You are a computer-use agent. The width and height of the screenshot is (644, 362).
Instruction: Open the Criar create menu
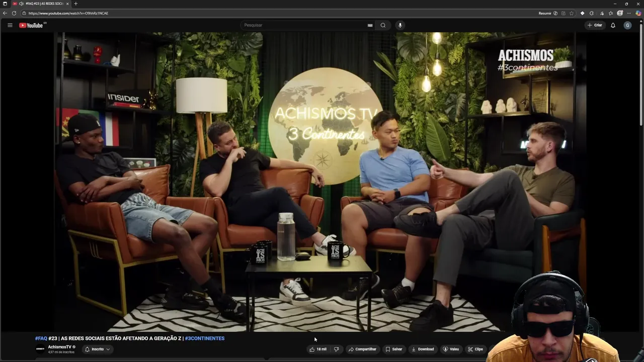[x=595, y=25]
